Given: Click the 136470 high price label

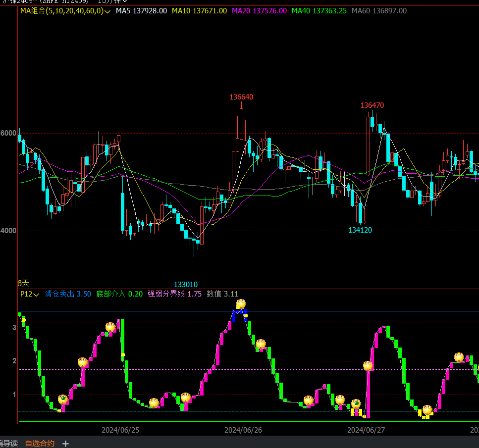Looking at the screenshot, I should pyautogui.click(x=372, y=105).
